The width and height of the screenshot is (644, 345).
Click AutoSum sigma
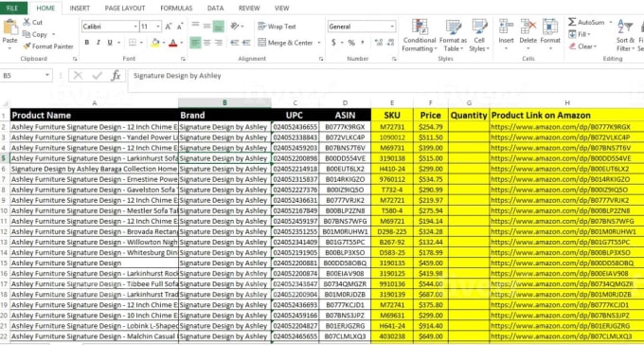586,22
